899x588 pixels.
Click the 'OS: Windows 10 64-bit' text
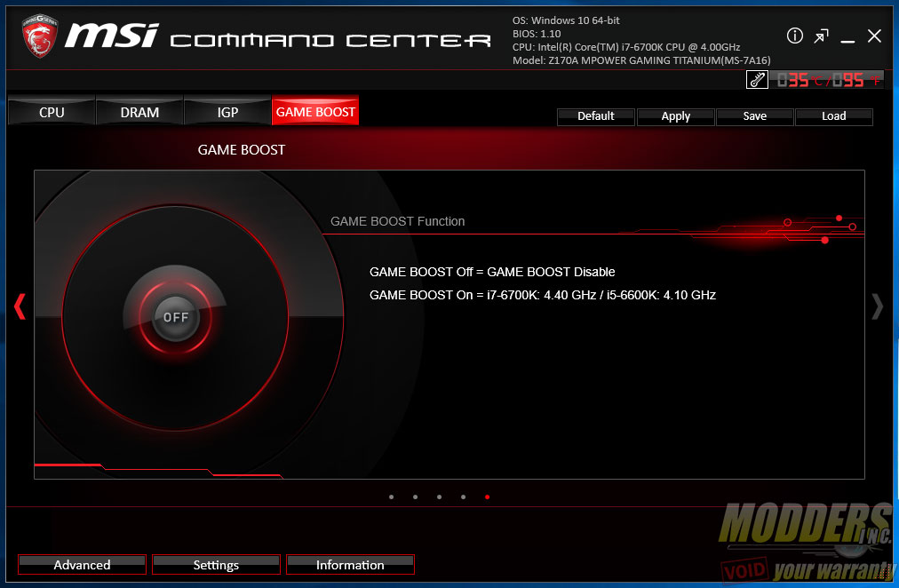566,20
